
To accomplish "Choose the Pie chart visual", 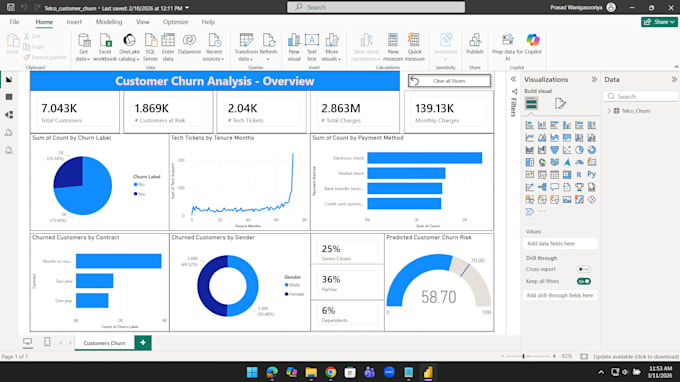I will [x=579, y=150].
